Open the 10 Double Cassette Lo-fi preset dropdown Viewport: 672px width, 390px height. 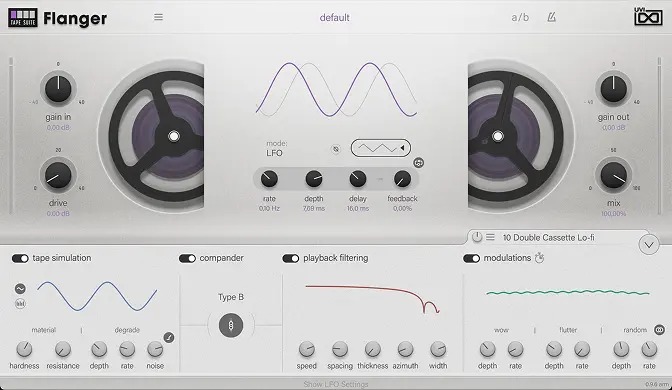(548, 237)
